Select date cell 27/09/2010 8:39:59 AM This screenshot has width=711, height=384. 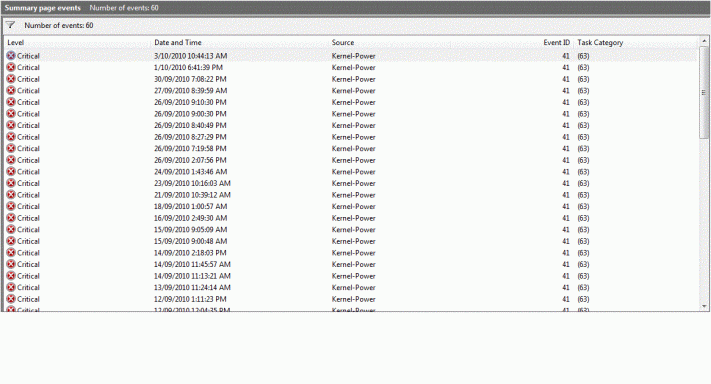190,91
